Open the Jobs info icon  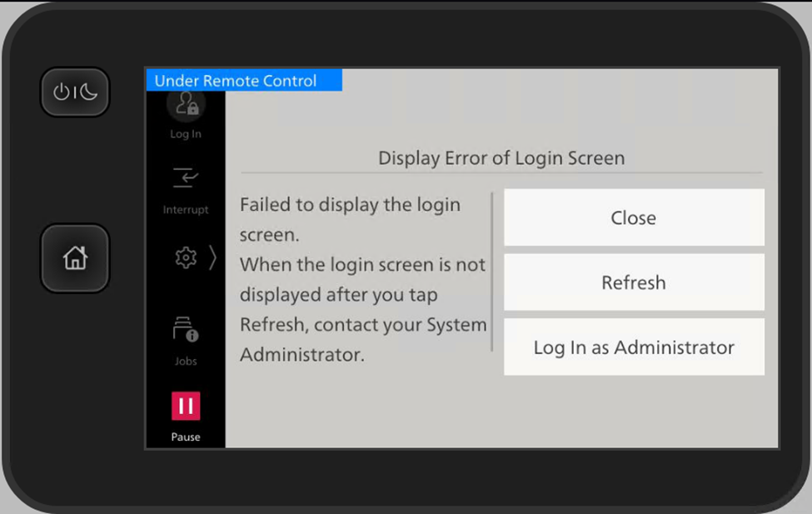click(x=185, y=330)
